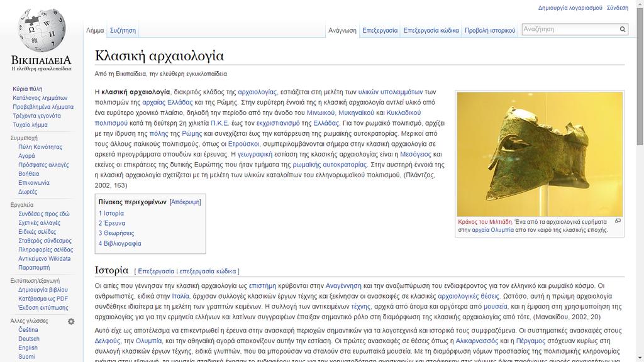Open Σταθερός σύνδεσμος tool link

click(x=45, y=241)
